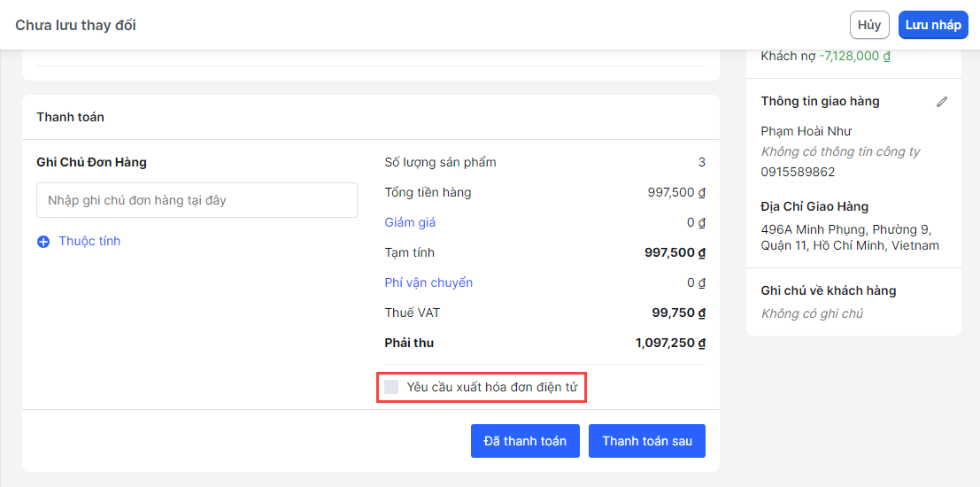Click the Phải thu total 1,097,250
This screenshot has height=487, width=980.
[670, 343]
